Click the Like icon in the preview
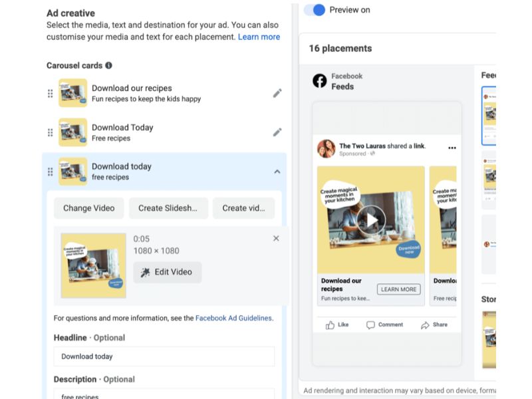This screenshot has width=532, height=399. coord(330,325)
